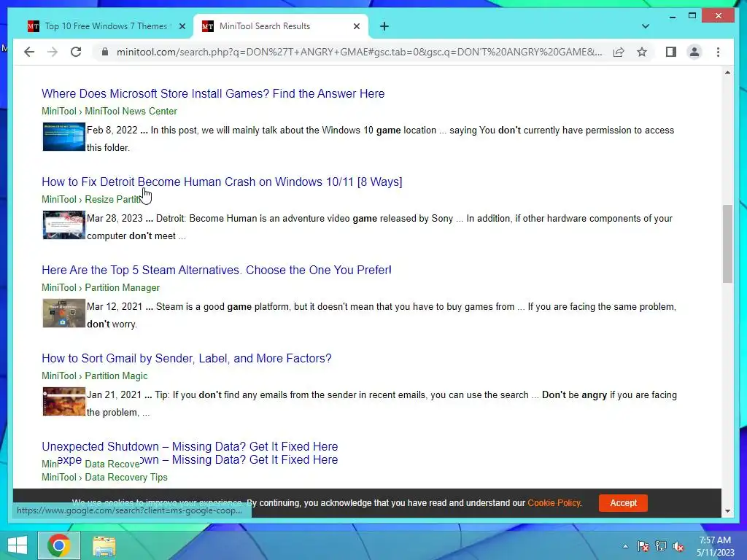Screen dimensions: 747x560
Task: Reload the current page
Action: [76, 52]
